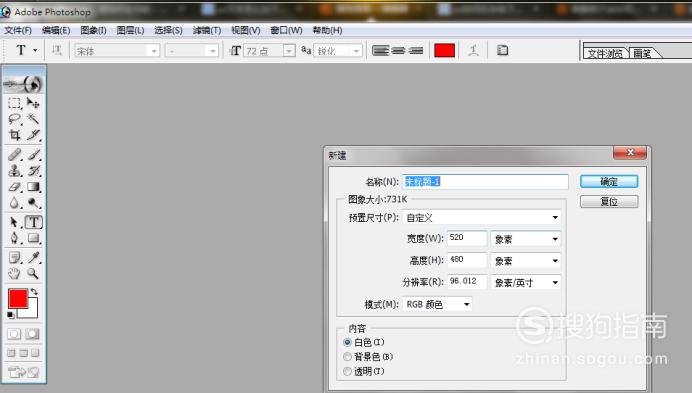Open the font style dropdown
The width and height of the screenshot is (692, 393).
[x=213, y=51]
